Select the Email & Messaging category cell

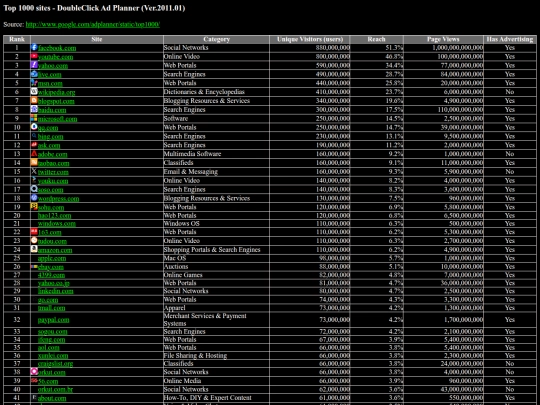[x=216, y=172]
